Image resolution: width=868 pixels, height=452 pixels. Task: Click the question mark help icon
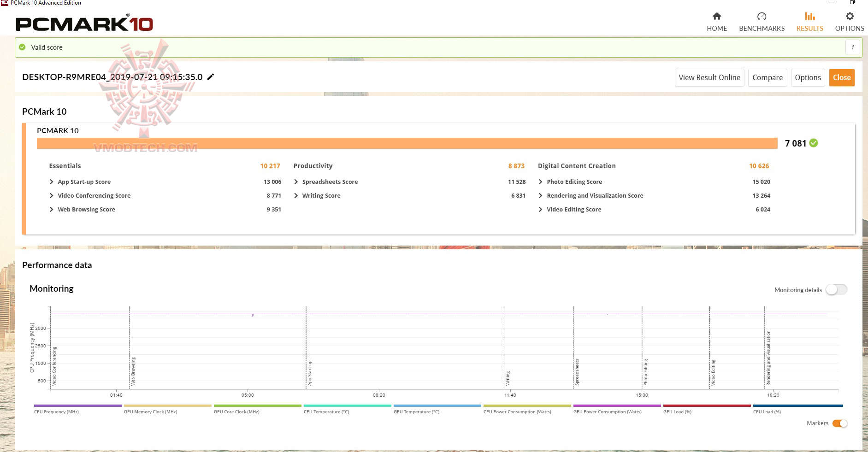click(x=853, y=47)
